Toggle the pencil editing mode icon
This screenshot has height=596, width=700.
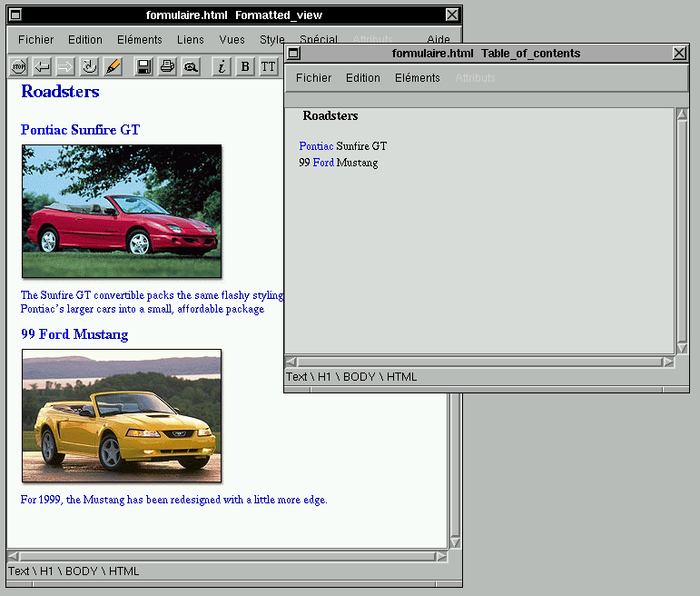click(113, 66)
